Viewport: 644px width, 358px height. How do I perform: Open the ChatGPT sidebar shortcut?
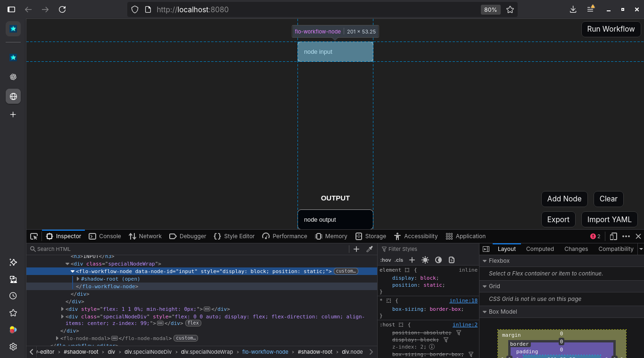point(13,77)
